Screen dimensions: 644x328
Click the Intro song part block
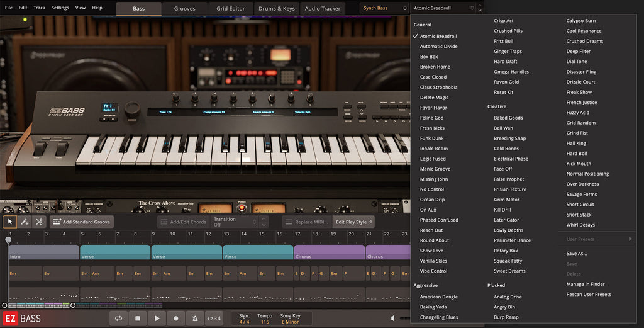point(44,252)
